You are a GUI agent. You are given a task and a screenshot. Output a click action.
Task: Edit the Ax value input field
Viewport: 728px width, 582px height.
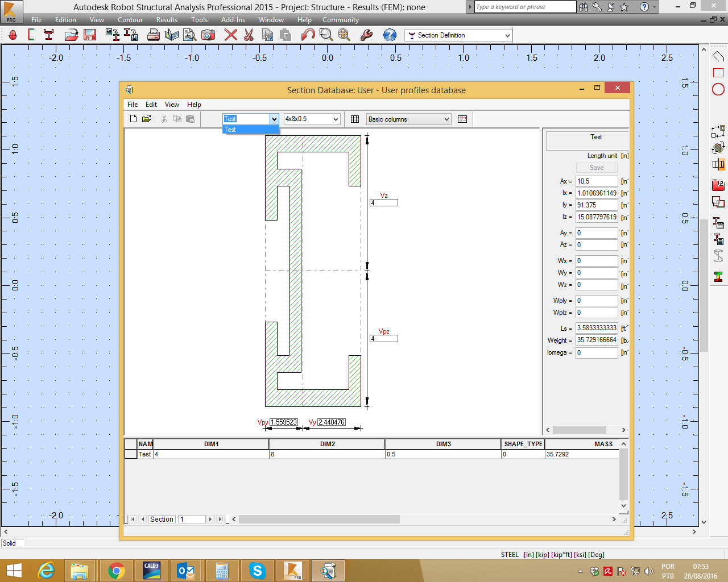[x=597, y=181]
